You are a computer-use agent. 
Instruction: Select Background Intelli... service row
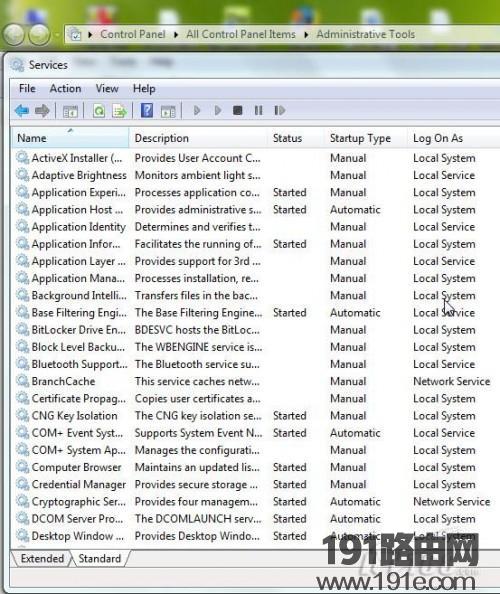pos(256,295)
